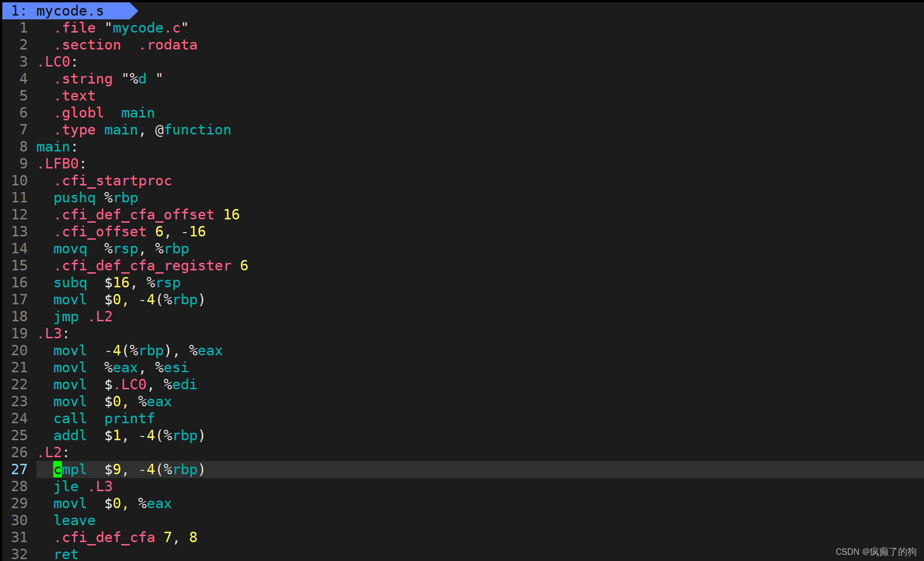Click the .string "%d " line

coord(108,79)
